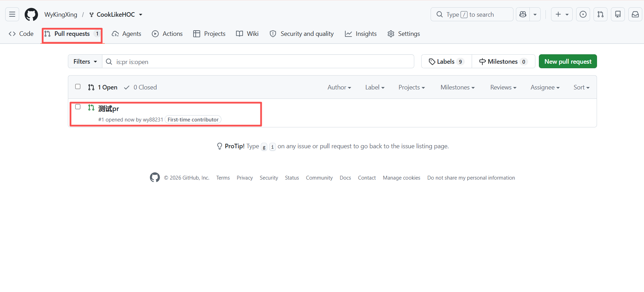Switch to the Code tab
The width and height of the screenshot is (644, 292).
point(21,34)
